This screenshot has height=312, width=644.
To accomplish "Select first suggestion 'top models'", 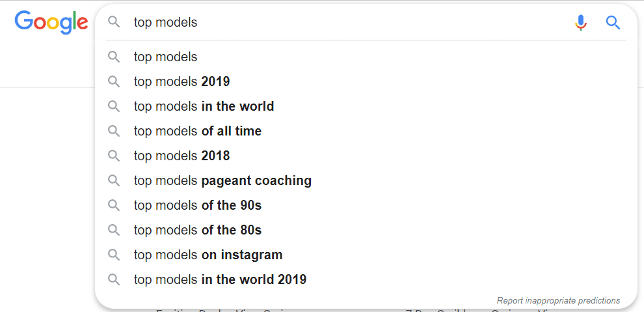I will [366, 57].
